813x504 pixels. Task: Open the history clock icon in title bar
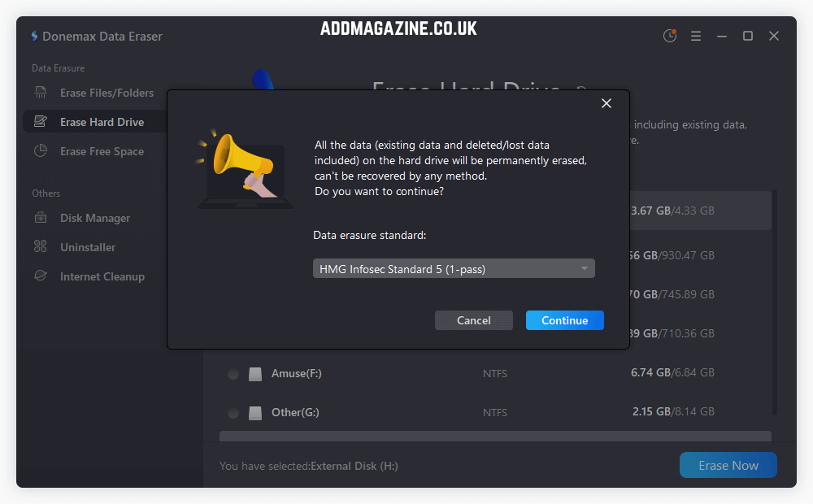[x=670, y=36]
